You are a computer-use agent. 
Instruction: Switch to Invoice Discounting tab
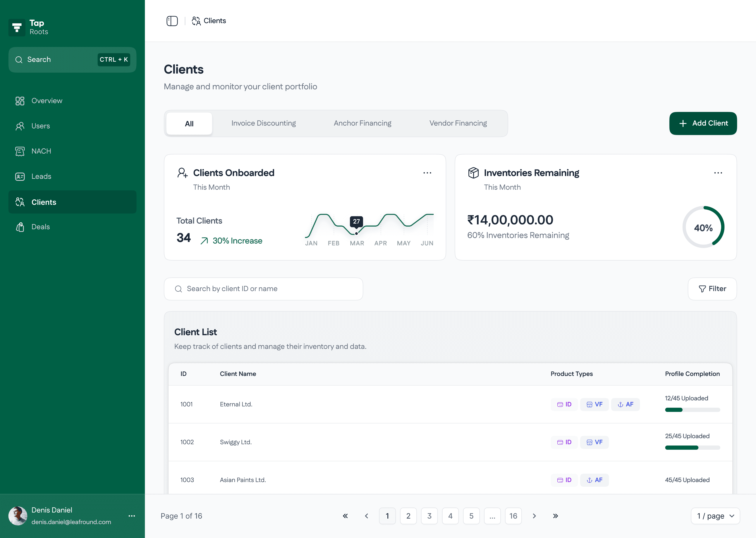pos(264,123)
